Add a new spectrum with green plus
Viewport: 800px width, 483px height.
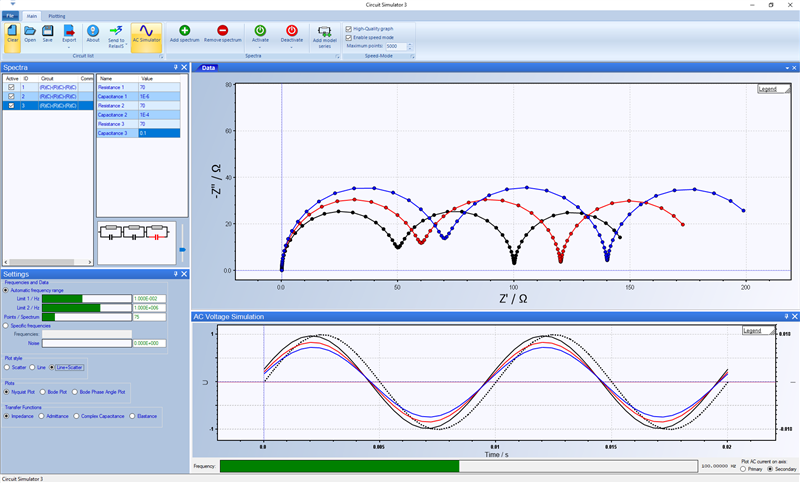[x=185, y=31]
